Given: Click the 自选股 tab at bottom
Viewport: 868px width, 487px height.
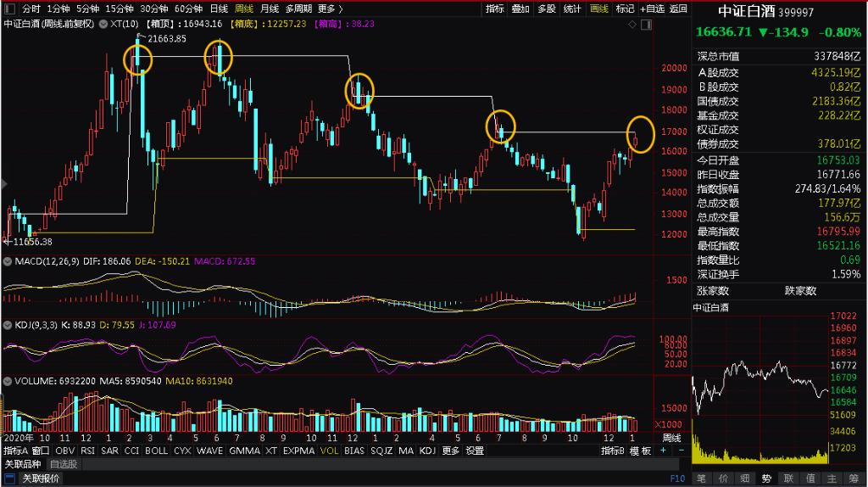Looking at the screenshot, I should [x=64, y=464].
